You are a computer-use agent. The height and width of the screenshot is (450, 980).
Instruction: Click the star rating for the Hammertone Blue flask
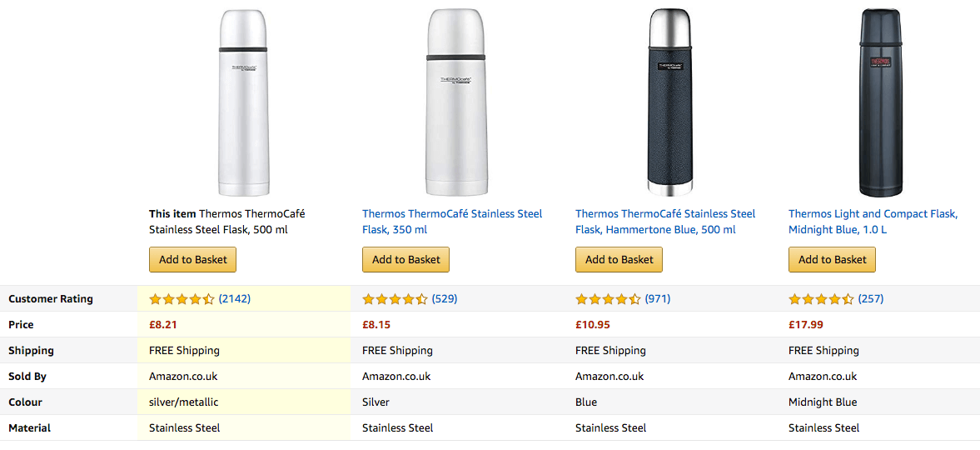click(x=608, y=299)
